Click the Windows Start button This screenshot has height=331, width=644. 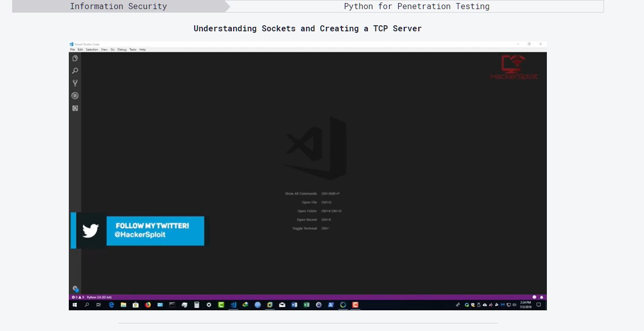click(x=74, y=305)
